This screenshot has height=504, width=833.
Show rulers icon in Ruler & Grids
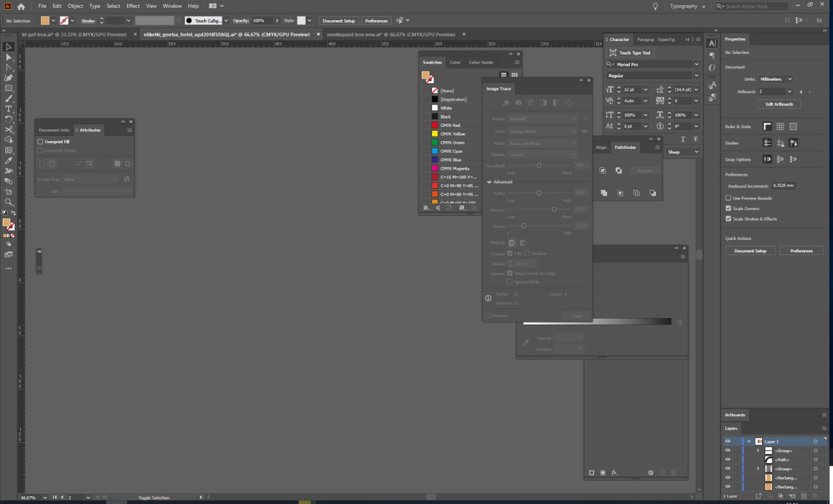click(x=768, y=127)
